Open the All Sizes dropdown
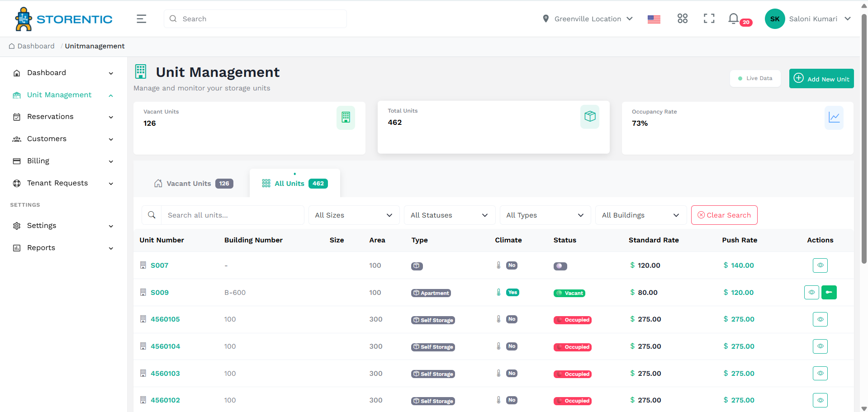Viewport: 868px width, 412px height. (x=353, y=215)
